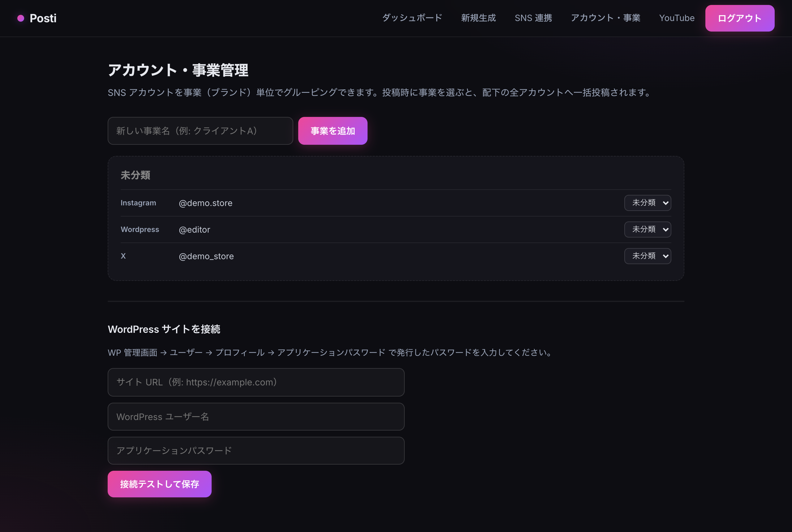Open the ダッシュボード nav item

[x=412, y=18]
